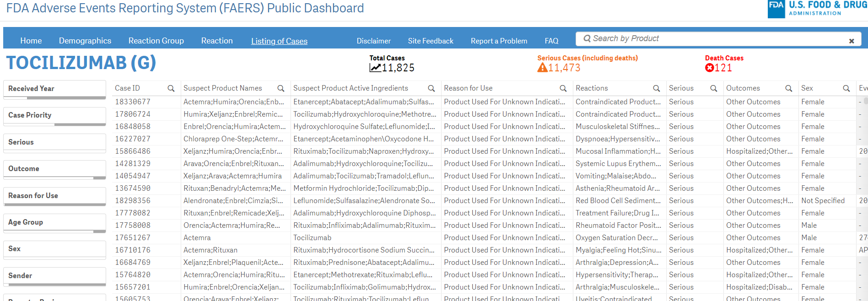Search the Sex column using magnifier icon

tap(846, 88)
